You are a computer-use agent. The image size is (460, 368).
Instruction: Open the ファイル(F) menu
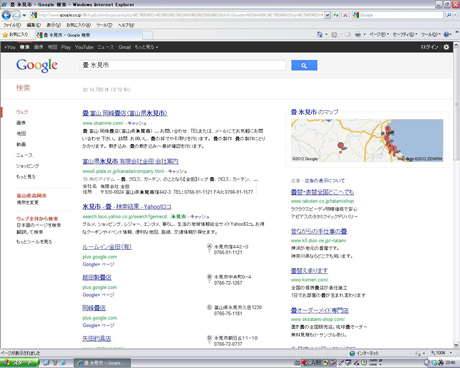(12, 25)
